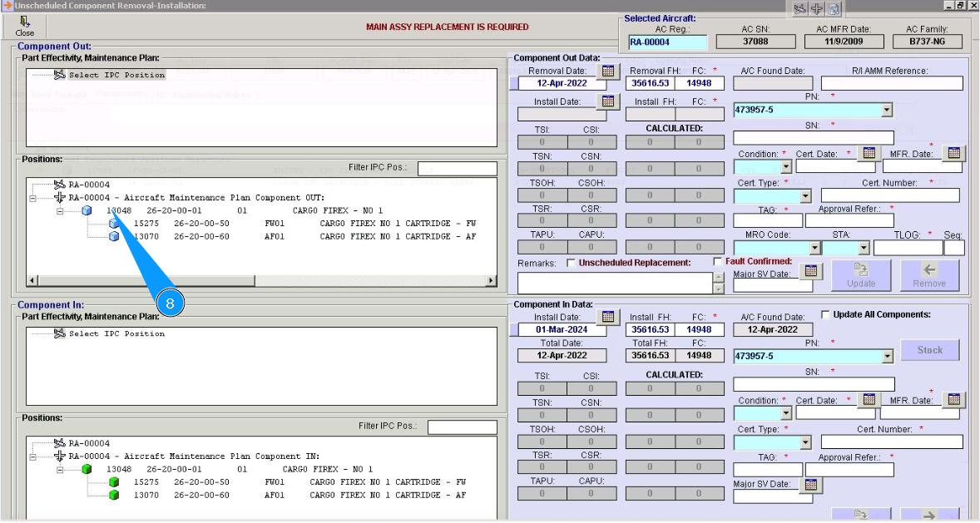980x523 pixels.
Task: Click the Close door icon in toolbar
Action: pyautogui.click(x=25, y=22)
